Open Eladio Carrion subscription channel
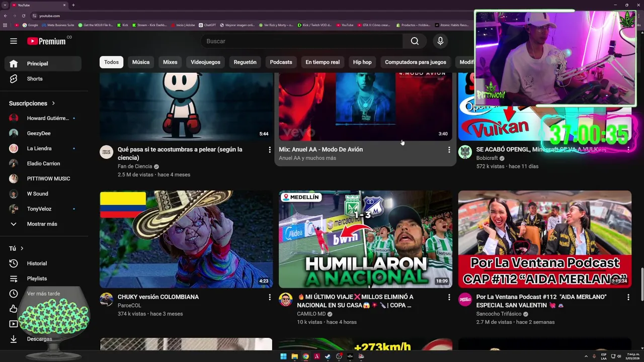The height and width of the screenshot is (362, 644). point(43,163)
